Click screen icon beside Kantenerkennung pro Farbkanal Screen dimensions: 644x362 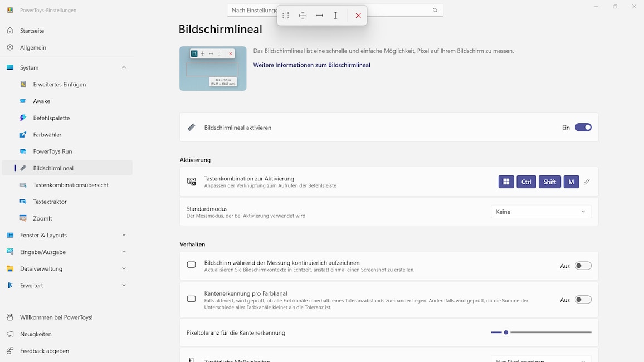192,299
